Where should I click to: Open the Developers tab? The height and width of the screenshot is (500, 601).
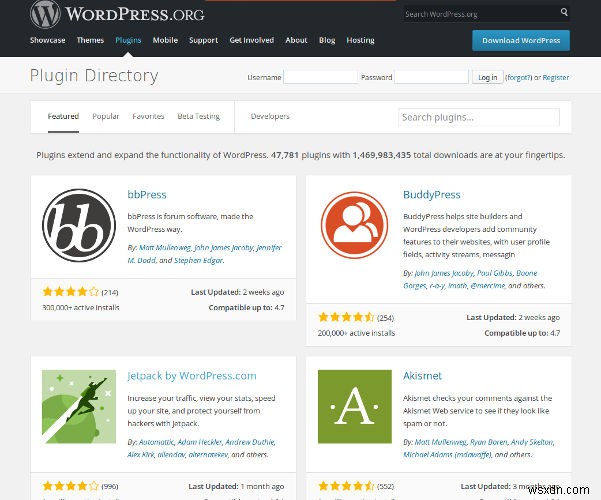coord(270,116)
